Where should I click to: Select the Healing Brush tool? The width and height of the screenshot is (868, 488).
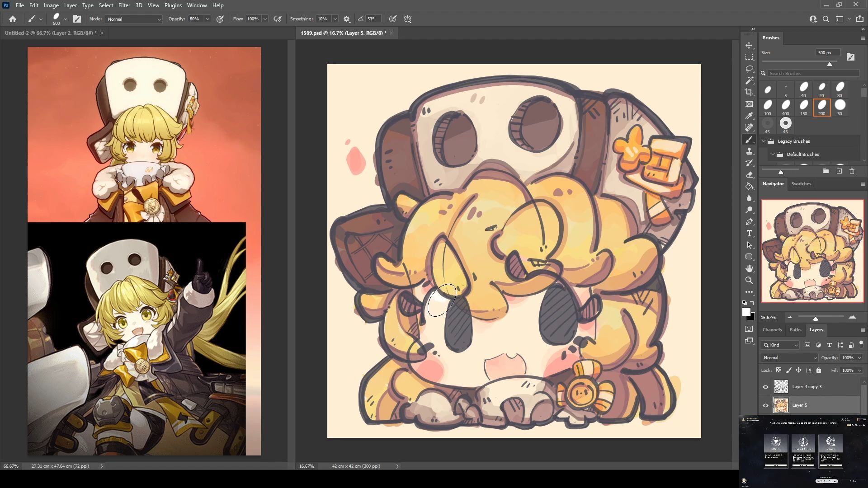749,127
